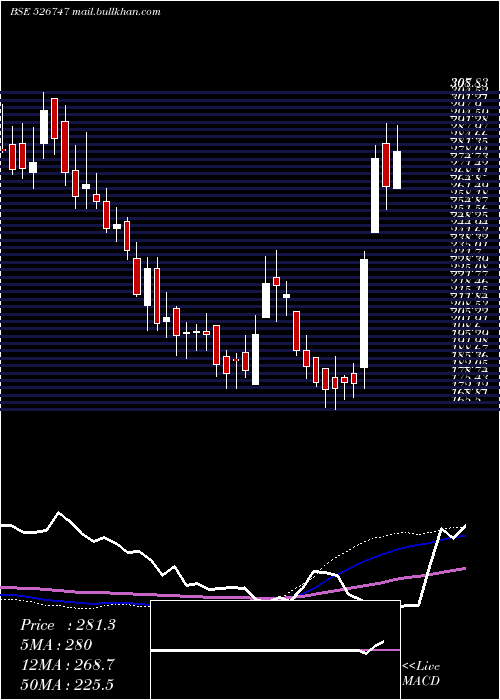
Task: Click the MACD inset panel
Action: [275, 650]
